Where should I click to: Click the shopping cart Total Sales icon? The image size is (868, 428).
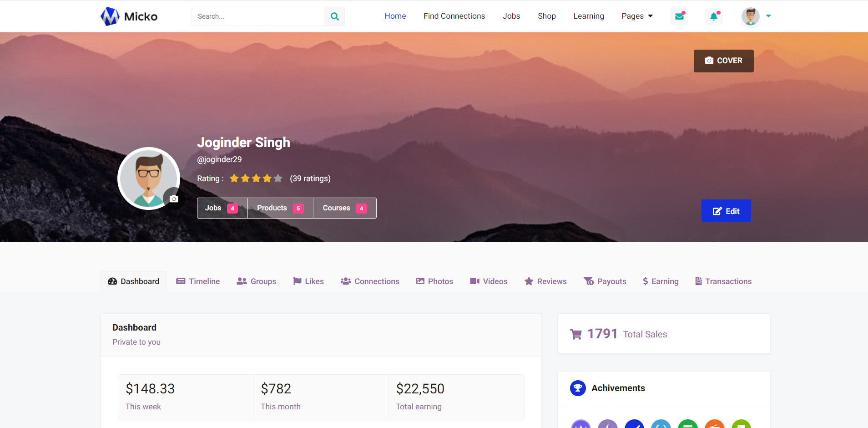tap(576, 334)
